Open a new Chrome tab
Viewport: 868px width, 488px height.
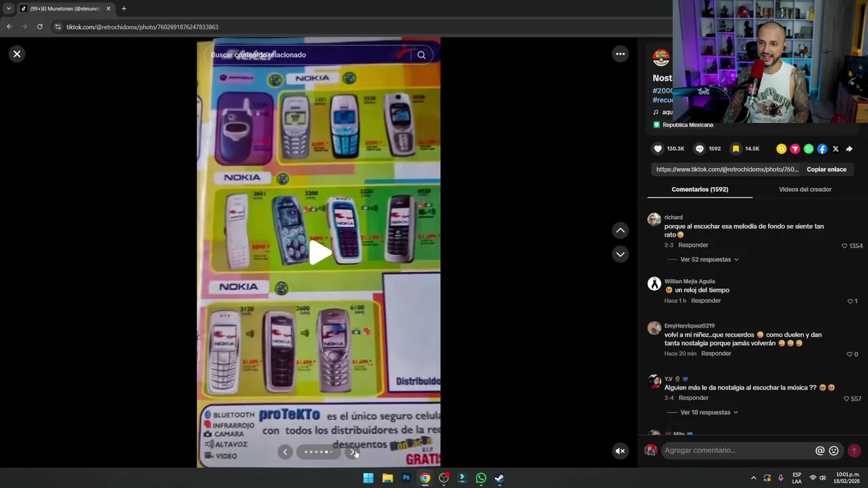[x=123, y=9]
